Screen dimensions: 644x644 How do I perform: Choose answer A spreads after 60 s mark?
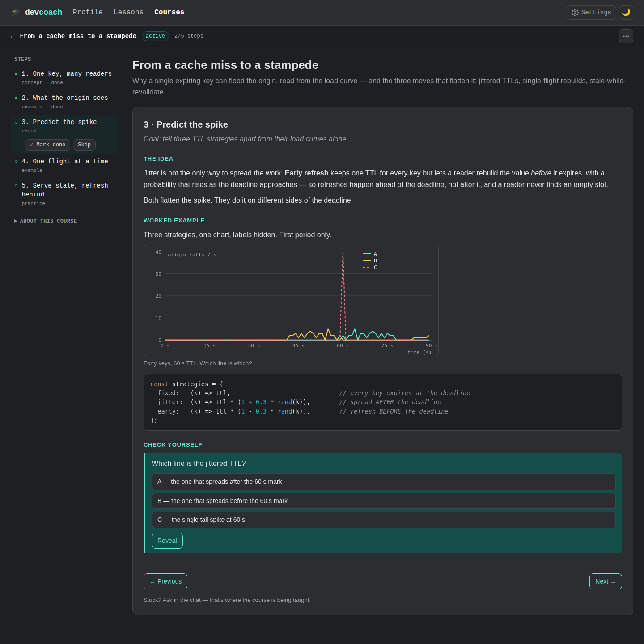[383, 482]
